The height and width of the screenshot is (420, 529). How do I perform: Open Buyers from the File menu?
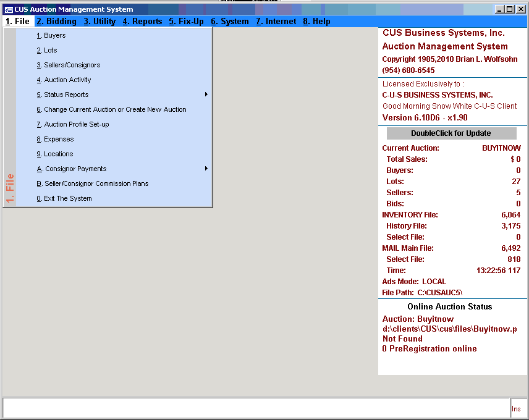[54, 35]
